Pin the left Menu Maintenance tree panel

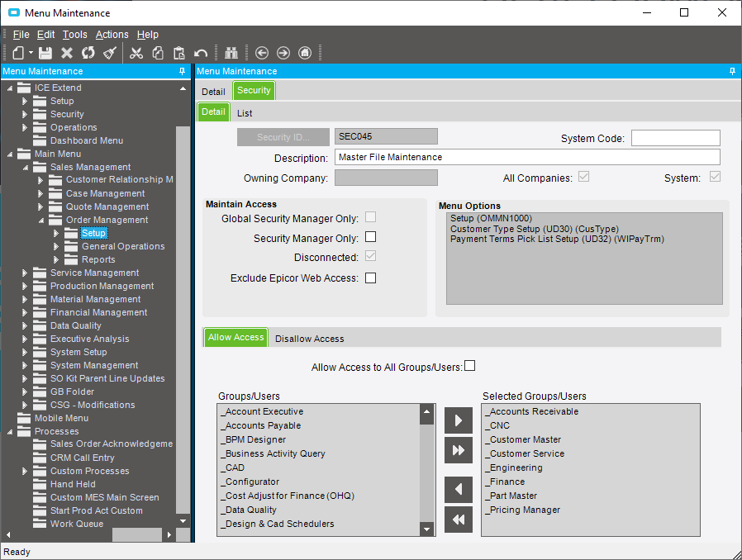click(x=182, y=71)
